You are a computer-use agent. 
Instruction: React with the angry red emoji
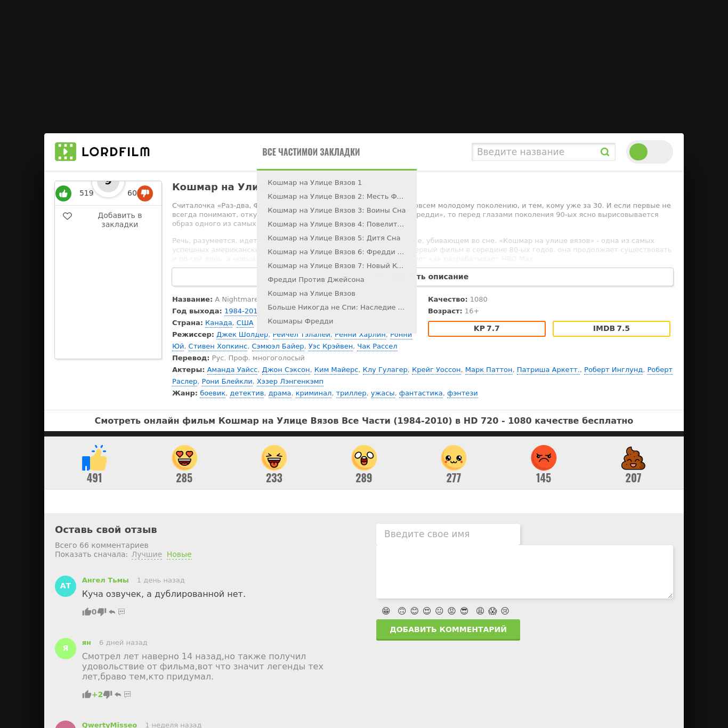pos(544,458)
